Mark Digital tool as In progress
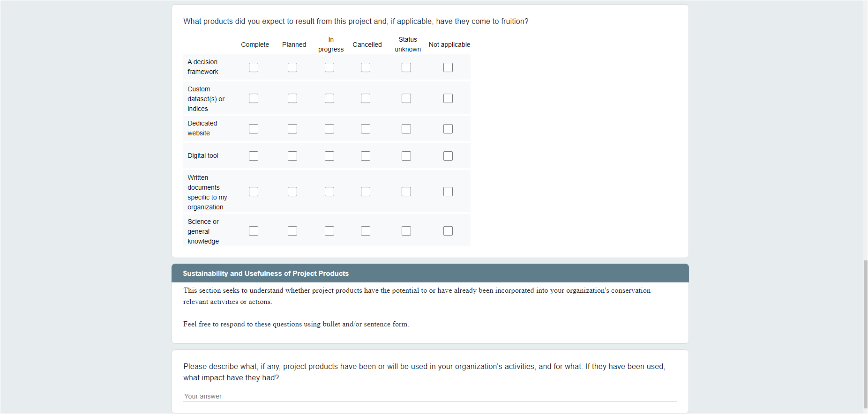This screenshot has width=868, height=414. 329,156
